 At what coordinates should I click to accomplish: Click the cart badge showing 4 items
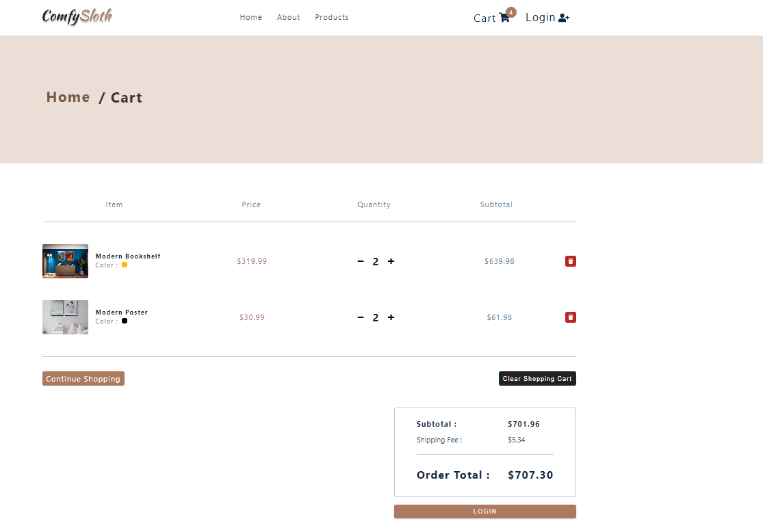click(x=511, y=12)
